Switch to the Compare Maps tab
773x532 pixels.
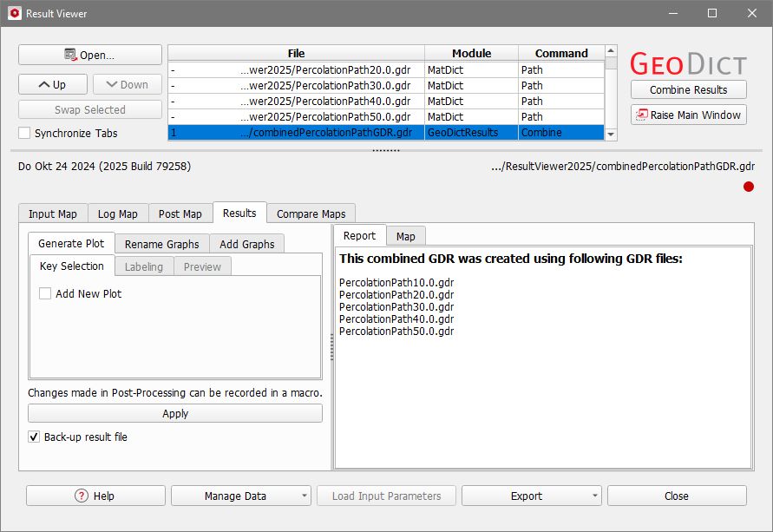pos(311,214)
